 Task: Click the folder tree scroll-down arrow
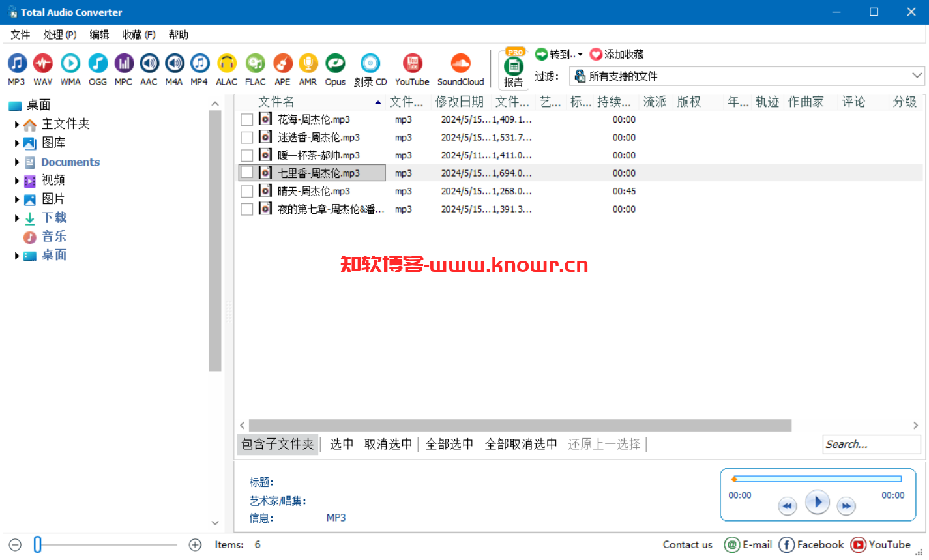coord(215,523)
